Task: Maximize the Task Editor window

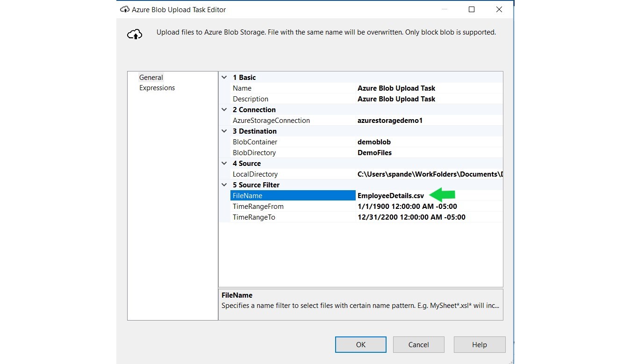Action: (x=472, y=9)
